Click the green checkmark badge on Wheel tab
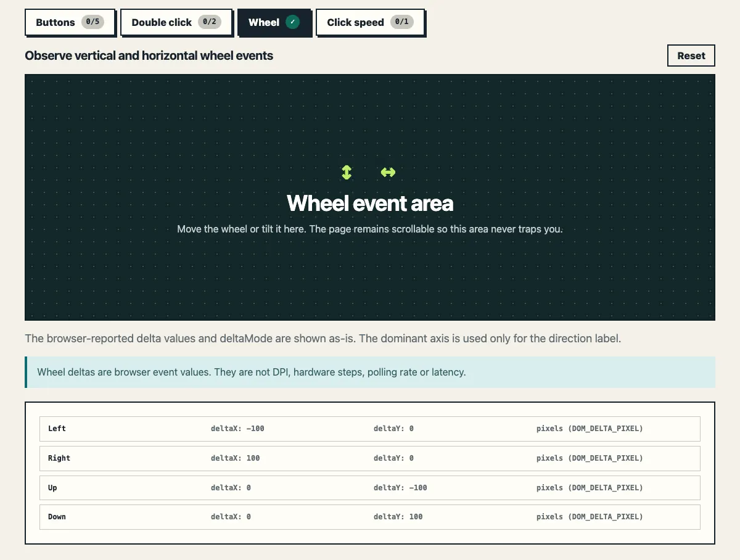The width and height of the screenshot is (740, 560). (x=292, y=22)
